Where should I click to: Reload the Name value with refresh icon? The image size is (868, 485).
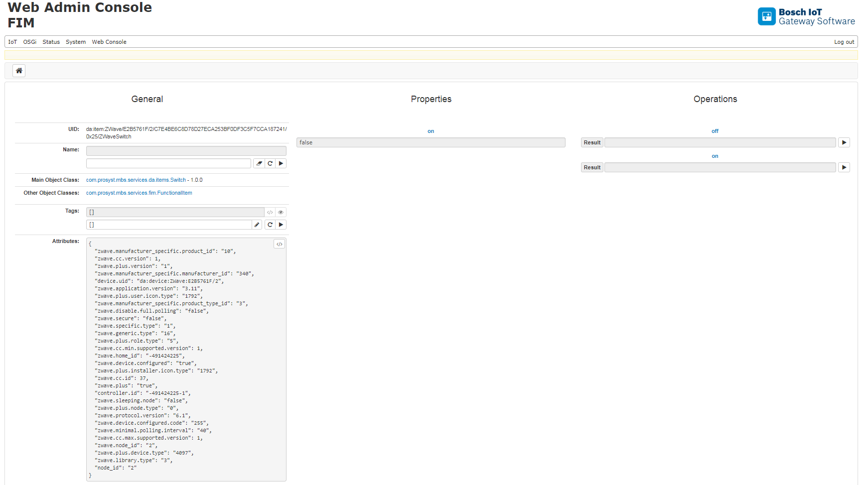tap(270, 163)
